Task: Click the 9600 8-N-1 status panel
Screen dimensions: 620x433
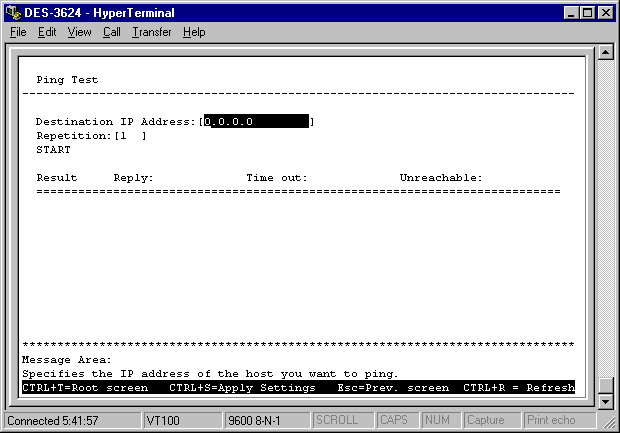Action: [x=265, y=420]
